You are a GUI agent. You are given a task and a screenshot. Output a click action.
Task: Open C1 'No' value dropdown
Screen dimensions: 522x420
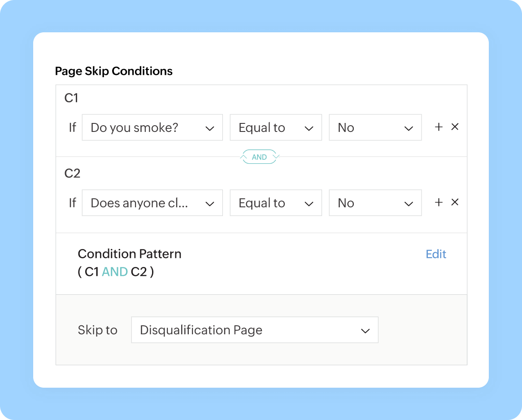point(375,128)
